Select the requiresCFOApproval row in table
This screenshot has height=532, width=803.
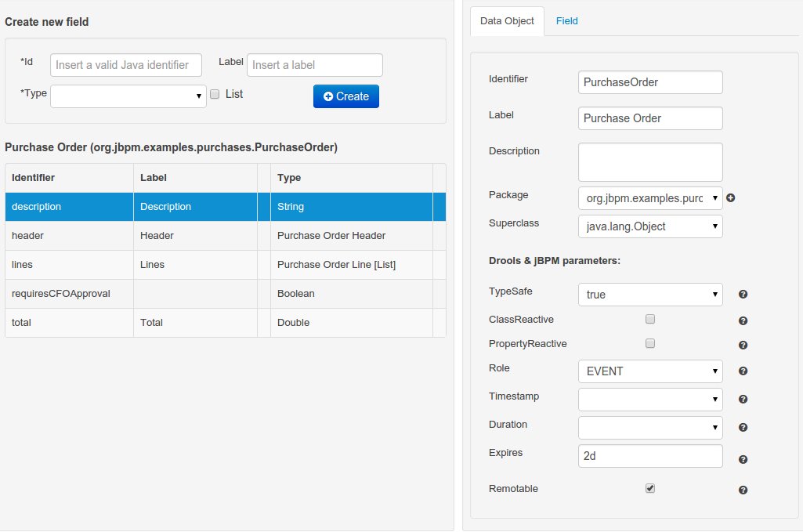click(x=61, y=294)
